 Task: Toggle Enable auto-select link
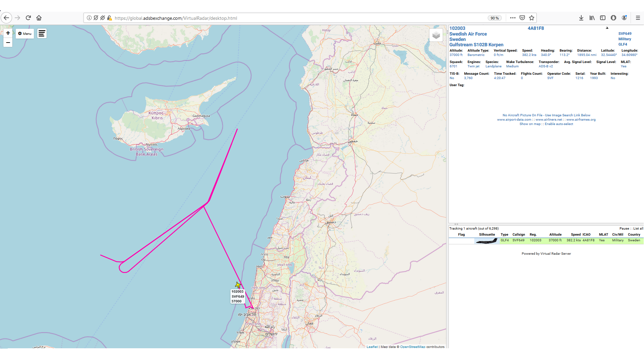[559, 124]
